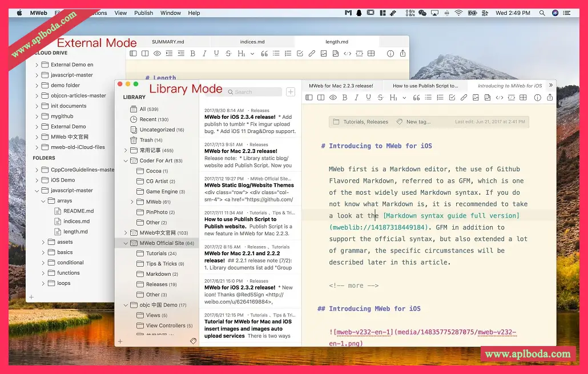Open the Markdown syntax guide full version link
The image size is (588, 374).
click(x=451, y=216)
